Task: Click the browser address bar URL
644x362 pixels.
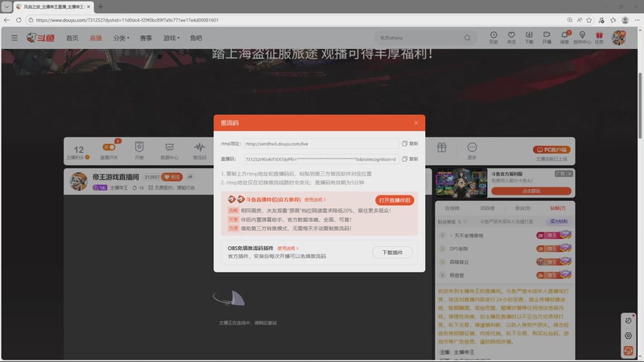Action: (x=127, y=19)
